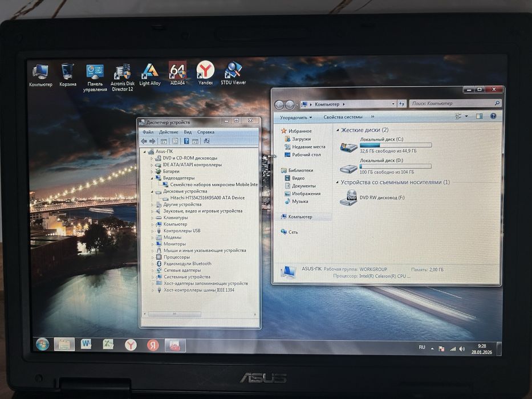Open Properties icon in Device Manager toolbar
Viewport: 532px width, 399px height.
coord(175,141)
